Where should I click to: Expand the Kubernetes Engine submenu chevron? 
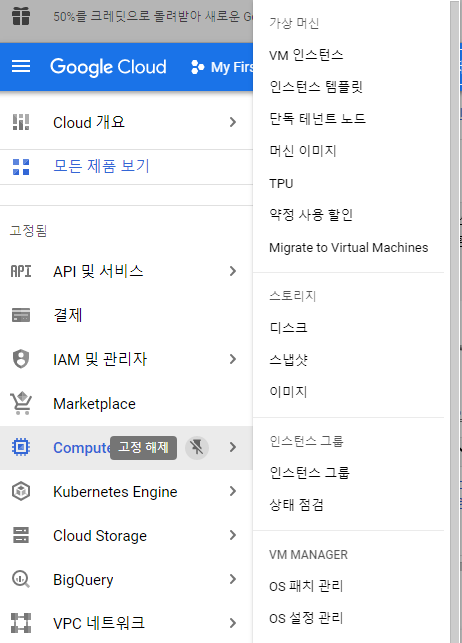[233, 491]
